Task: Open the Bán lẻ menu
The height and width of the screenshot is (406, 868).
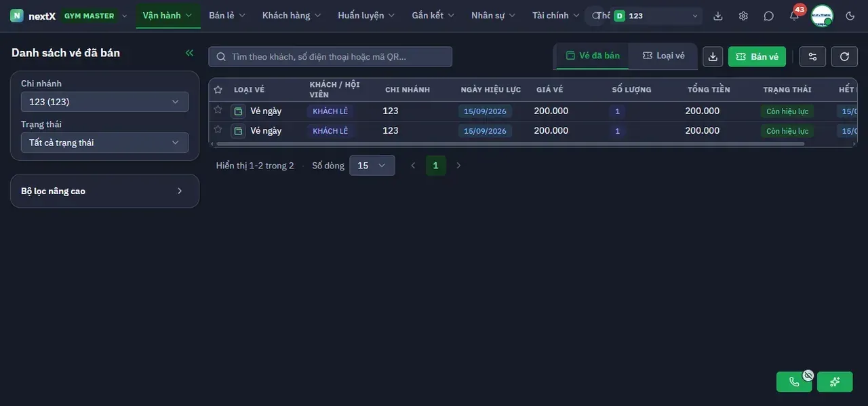Action: pyautogui.click(x=227, y=16)
